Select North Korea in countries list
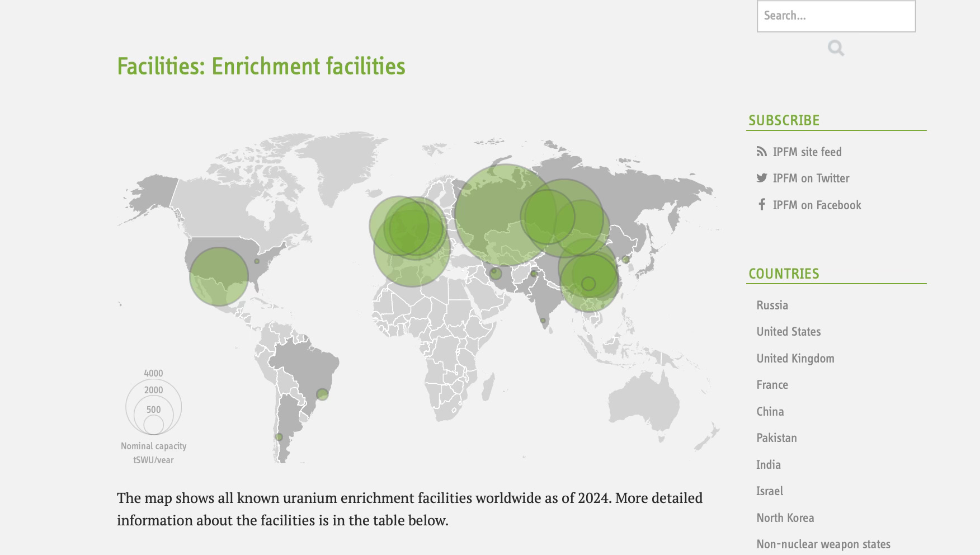The image size is (980, 555). point(785,518)
